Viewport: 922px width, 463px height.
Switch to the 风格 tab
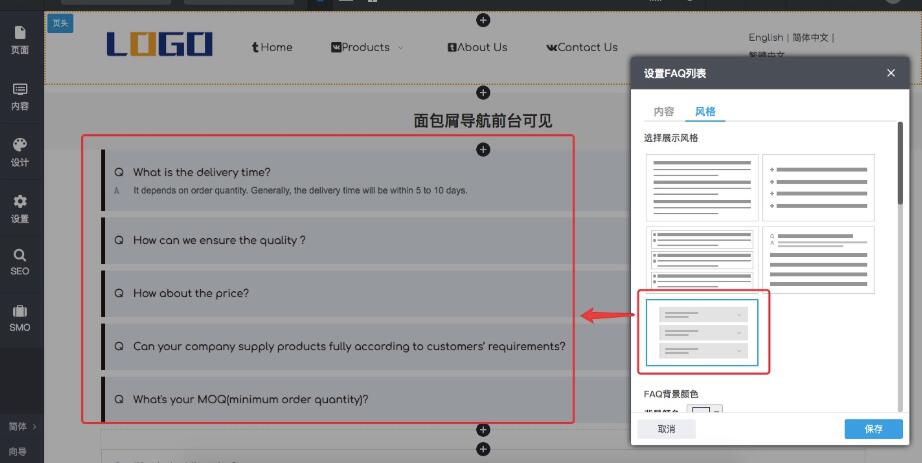(705, 111)
